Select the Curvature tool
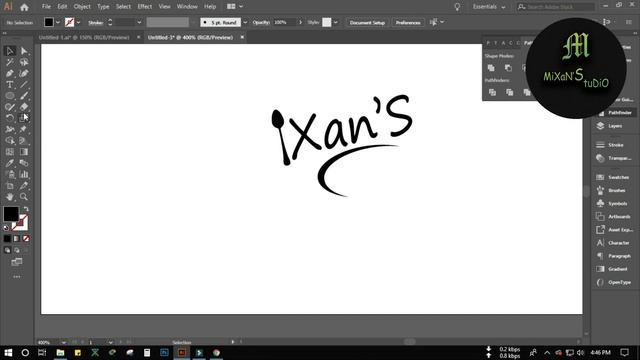640x360 pixels. click(x=24, y=73)
